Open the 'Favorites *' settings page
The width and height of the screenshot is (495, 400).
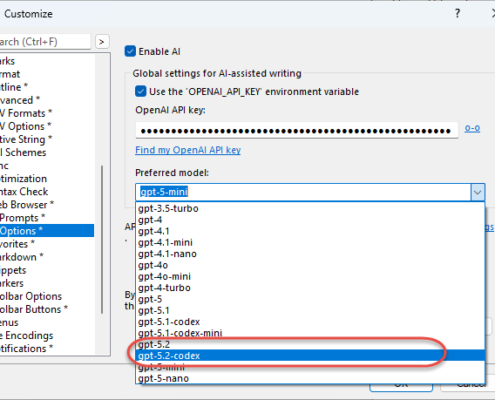coord(47,244)
